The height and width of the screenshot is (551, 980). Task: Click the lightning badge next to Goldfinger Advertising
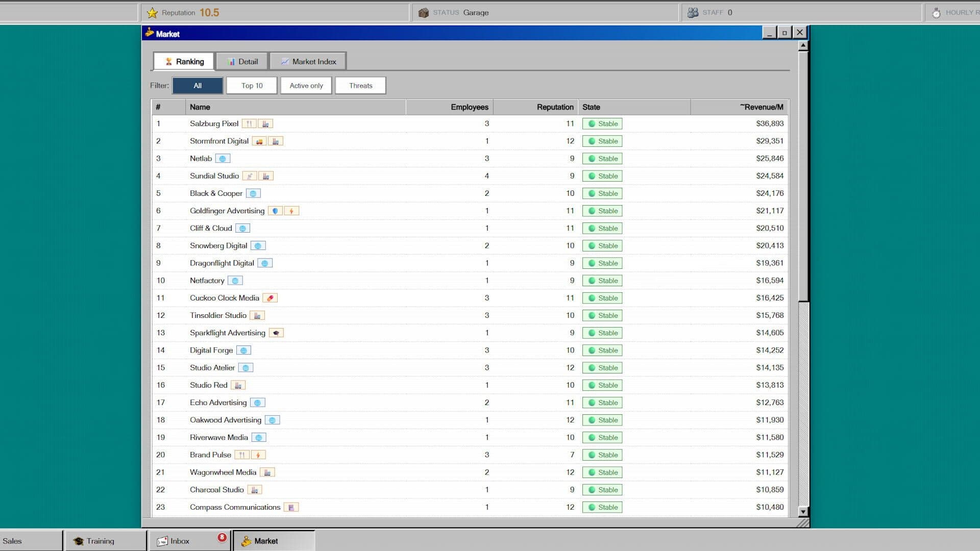point(291,211)
